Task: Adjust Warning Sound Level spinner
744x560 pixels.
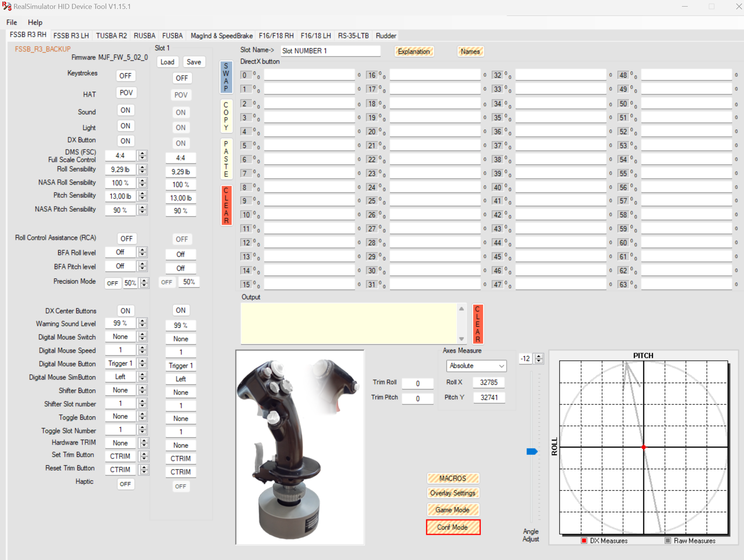Action: (142, 323)
